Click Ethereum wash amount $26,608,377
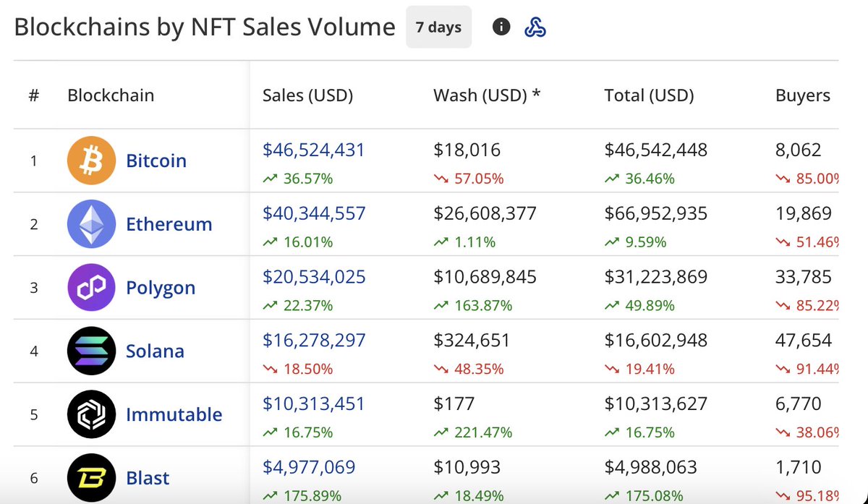The height and width of the screenshot is (504, 868). pyautogui.click(x=485, y=213)
